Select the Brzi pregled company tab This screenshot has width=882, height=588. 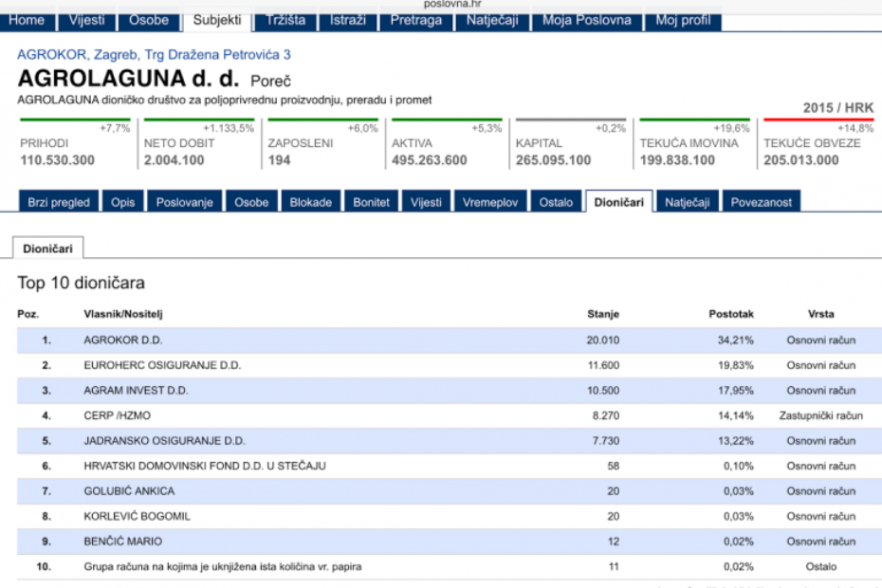pyautogui.click(x=59, y=202)
